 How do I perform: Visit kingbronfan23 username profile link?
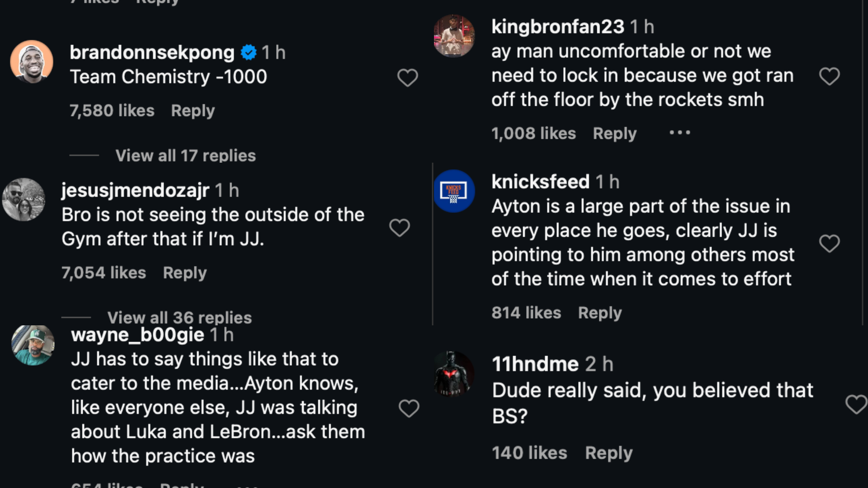pyautogui.click(x=557, y=27)
